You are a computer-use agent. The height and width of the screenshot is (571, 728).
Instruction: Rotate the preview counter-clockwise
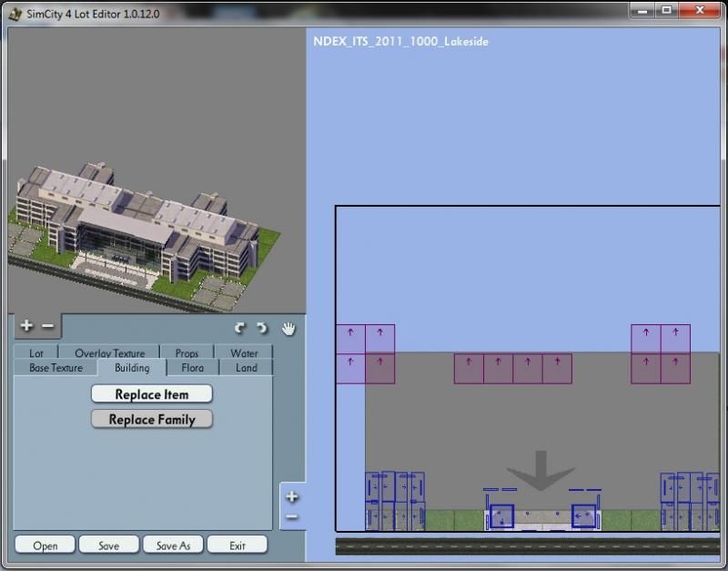262,329
